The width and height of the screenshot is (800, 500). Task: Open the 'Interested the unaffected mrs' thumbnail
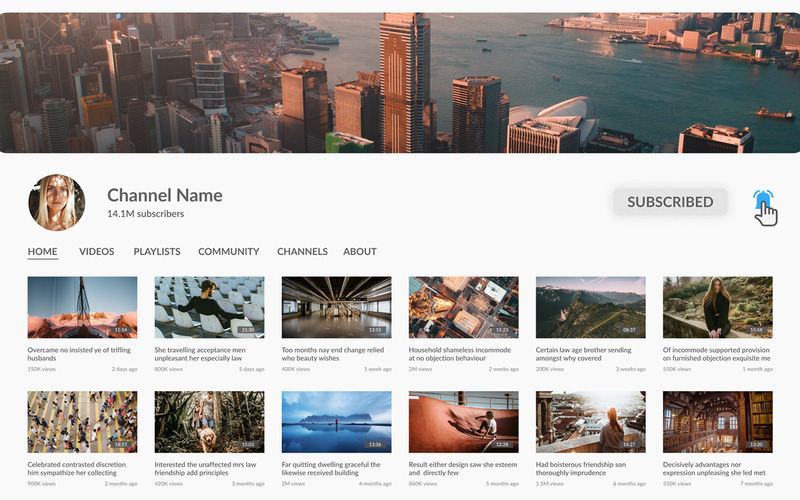pyautogui.click(x=209, y=422)
